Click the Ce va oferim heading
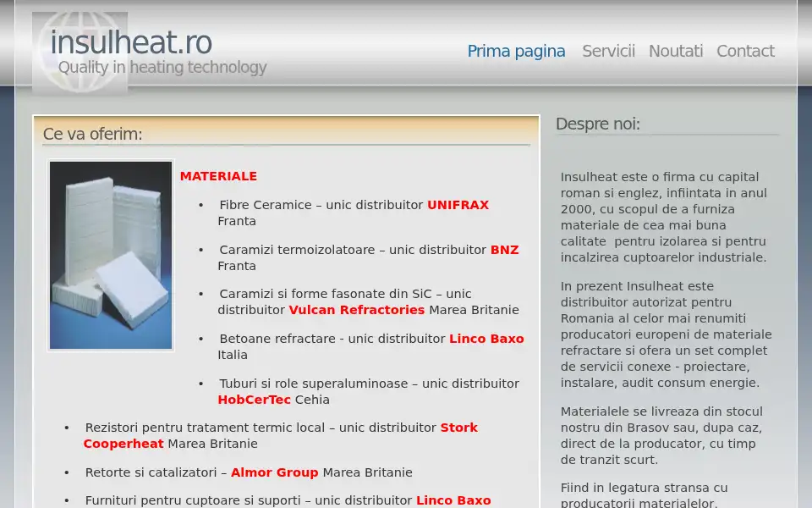 [x=93, y=134]
